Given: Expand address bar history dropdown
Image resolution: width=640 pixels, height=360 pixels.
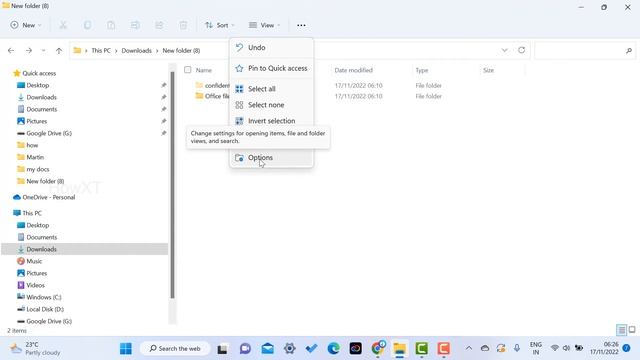Looking at the screenshot, I should (x=504, y=50).
